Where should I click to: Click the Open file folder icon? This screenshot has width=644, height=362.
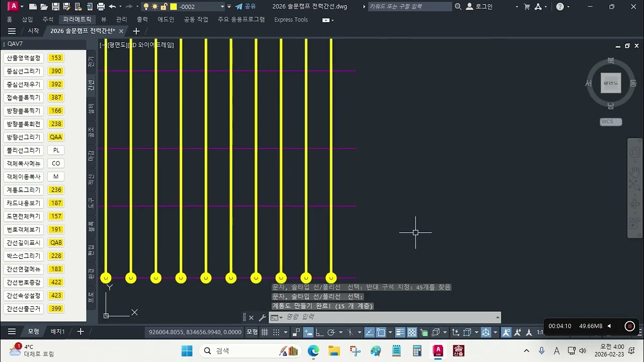(44, 7)
